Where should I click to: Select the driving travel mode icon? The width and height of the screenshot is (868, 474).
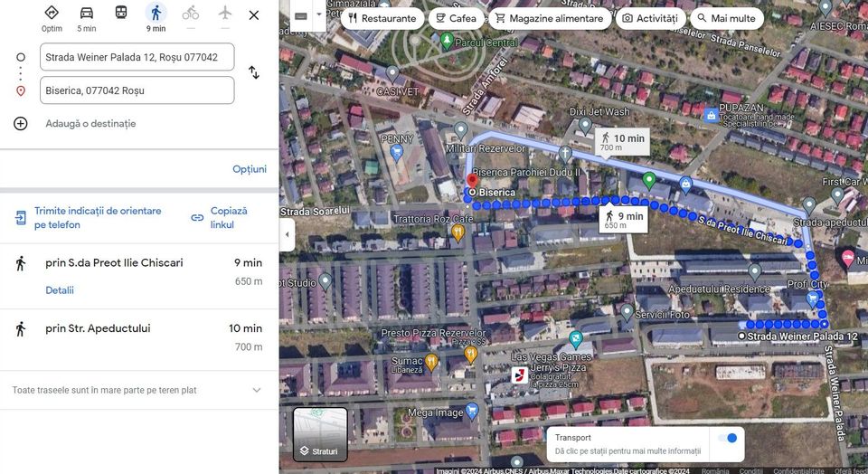tap(87, 14)
